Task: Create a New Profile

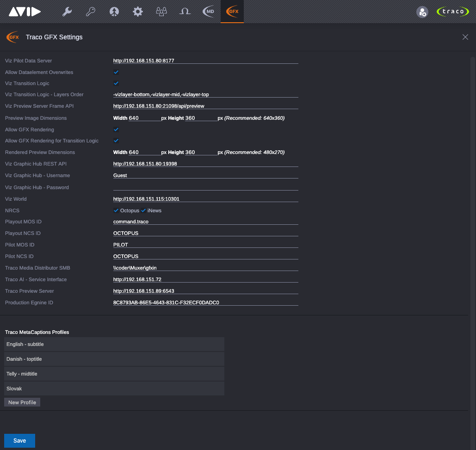Action: point(22,402)
